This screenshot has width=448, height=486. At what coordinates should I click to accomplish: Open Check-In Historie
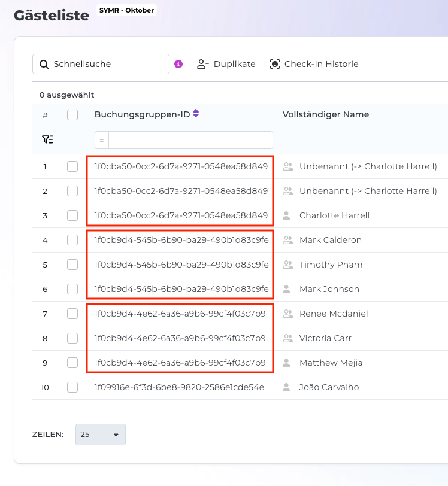321,64
